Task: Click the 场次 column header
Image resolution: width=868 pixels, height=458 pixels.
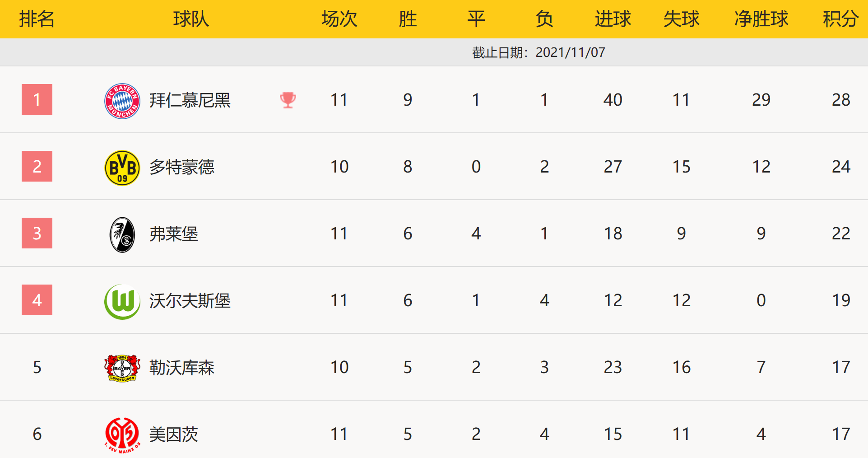Action: tap(339, 19)
